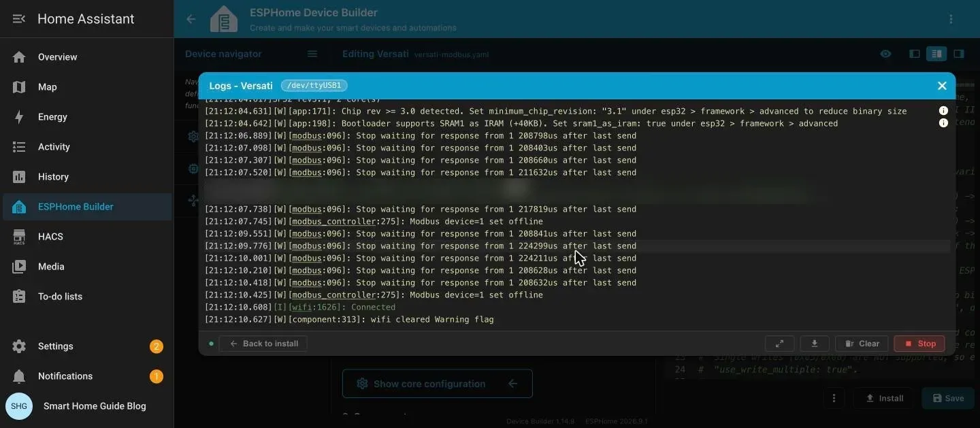Click the /dev/ttyUSB1 port chip
This screenshot has height=428, width=980.
pos(314,86)
